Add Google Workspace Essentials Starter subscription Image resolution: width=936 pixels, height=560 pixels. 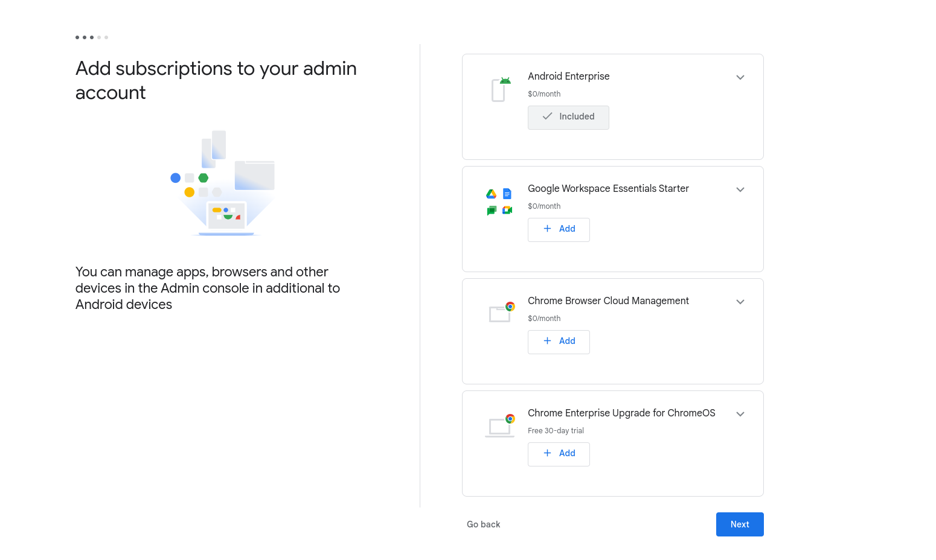pyautogui.click(x=559, y=229)
